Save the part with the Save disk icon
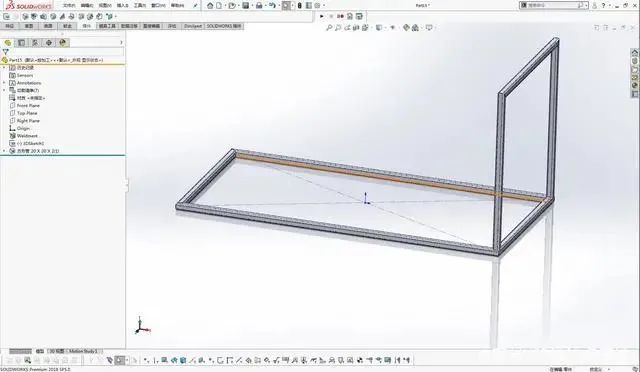The height and width of the screenshot is (372, 640). point(246,6)
